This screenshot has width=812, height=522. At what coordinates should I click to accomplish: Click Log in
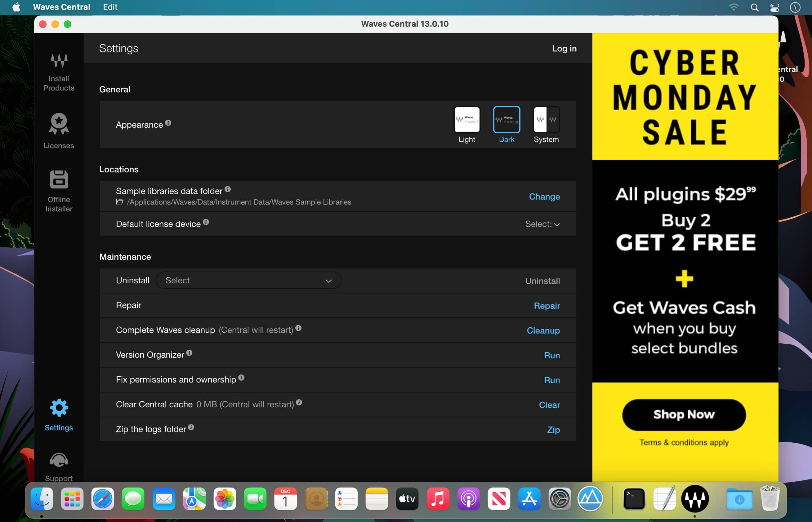564,48
